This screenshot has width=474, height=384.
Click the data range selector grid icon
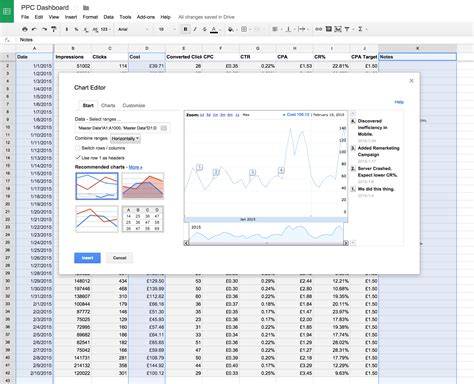[164, 128]
